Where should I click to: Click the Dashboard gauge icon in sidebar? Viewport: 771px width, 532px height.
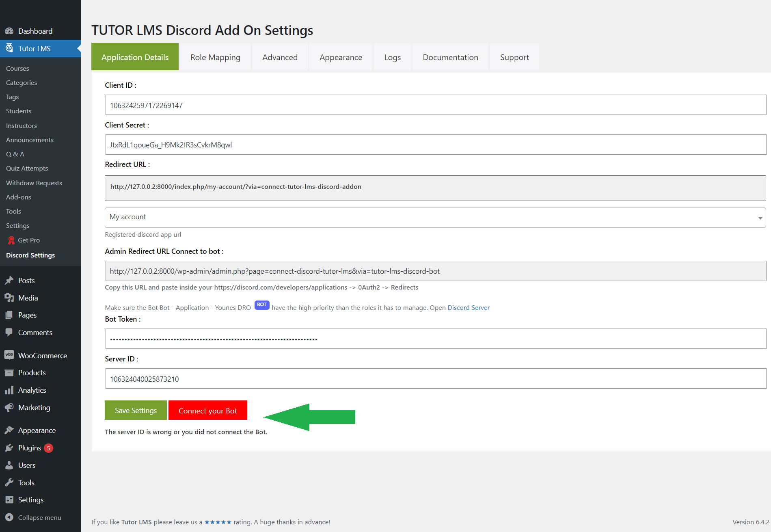click(x=9, y=31)
